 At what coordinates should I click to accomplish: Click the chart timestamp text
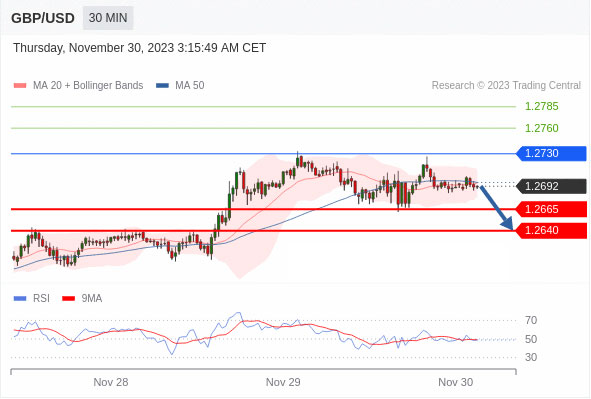[x=139, y=48]
